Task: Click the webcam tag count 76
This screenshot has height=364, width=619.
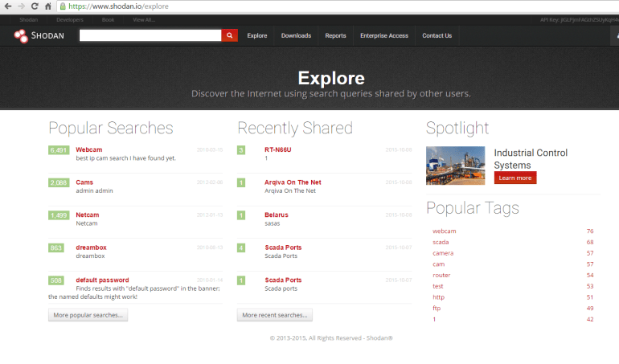Action: point(590,231)
